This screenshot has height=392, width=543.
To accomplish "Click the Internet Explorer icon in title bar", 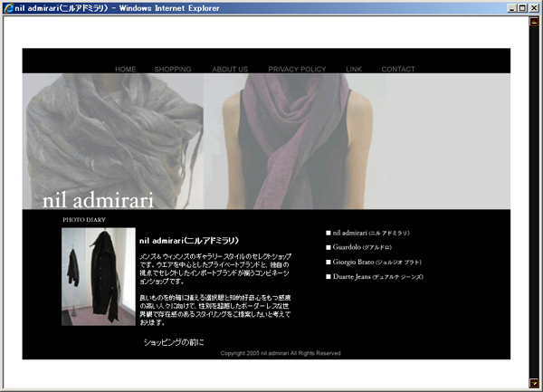I will click(8, 8).
